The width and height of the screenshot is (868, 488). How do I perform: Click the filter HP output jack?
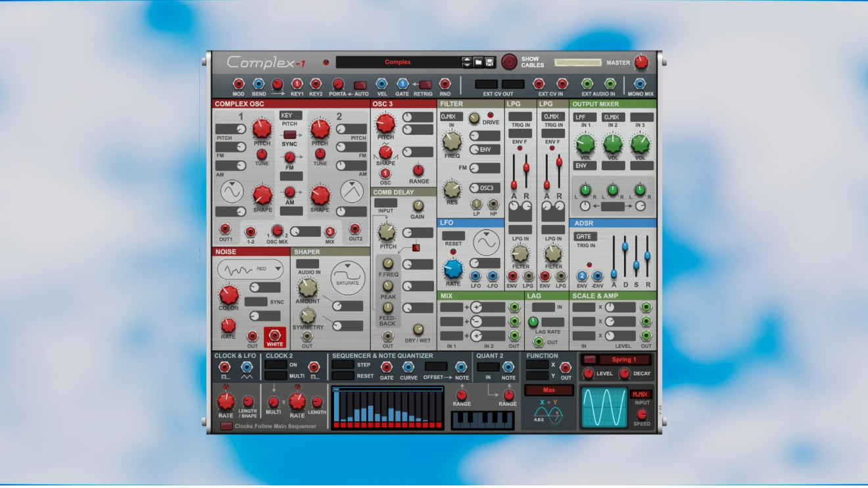[493, 205]
